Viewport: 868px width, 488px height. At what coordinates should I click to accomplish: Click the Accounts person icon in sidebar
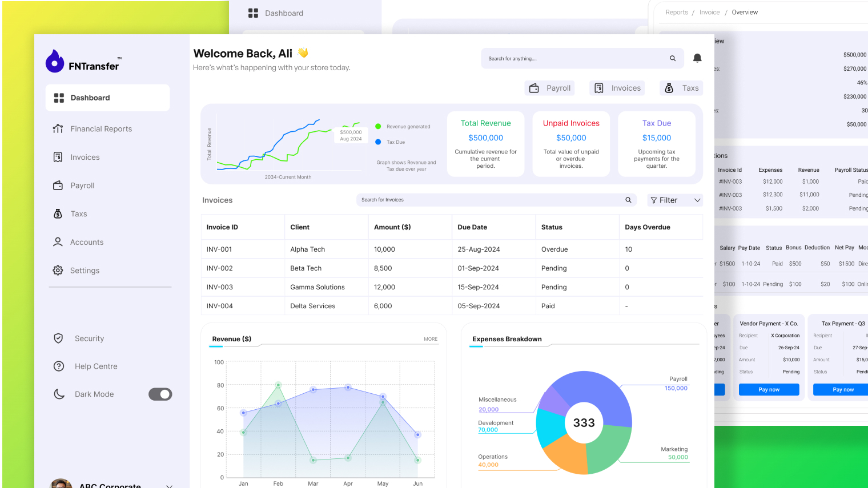tap(58, 242)
